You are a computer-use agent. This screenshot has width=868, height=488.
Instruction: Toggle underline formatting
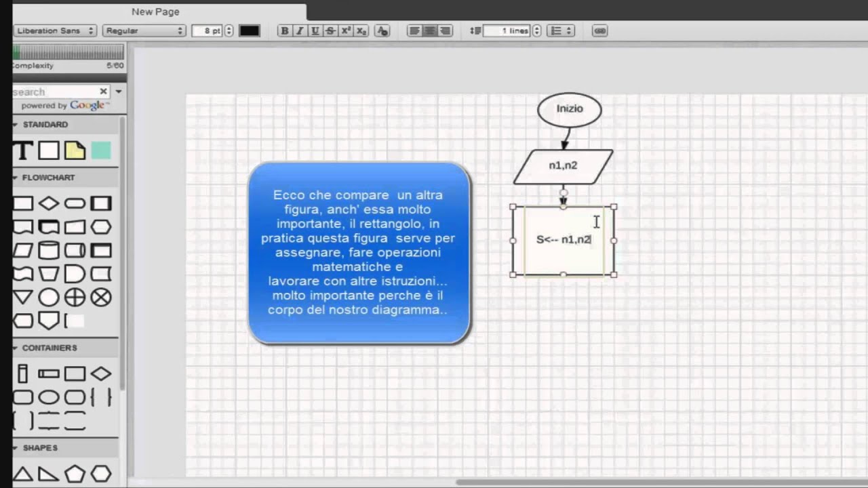pyautogui.click(x=315, y=30)
